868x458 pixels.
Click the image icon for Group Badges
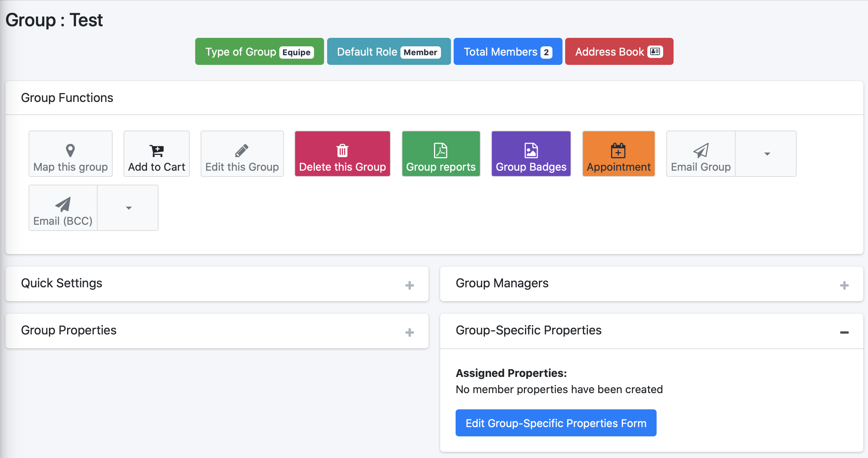tap(531, 151)
